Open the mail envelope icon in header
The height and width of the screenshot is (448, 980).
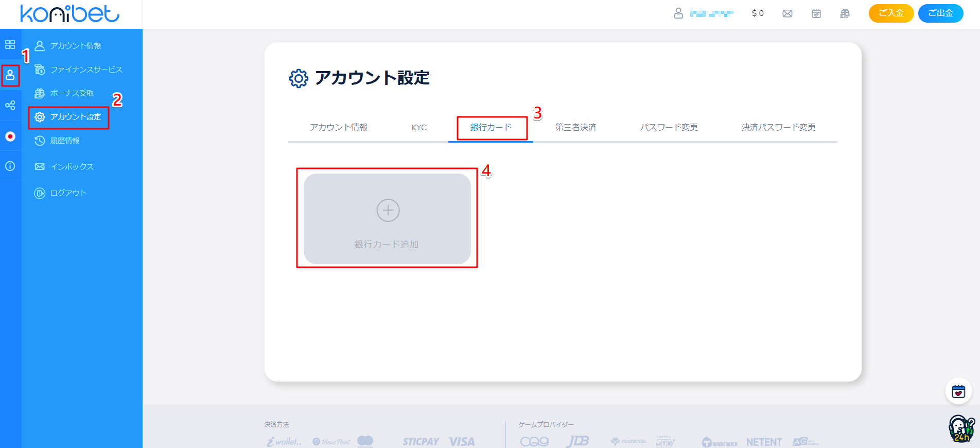click(x=787, y=13)
